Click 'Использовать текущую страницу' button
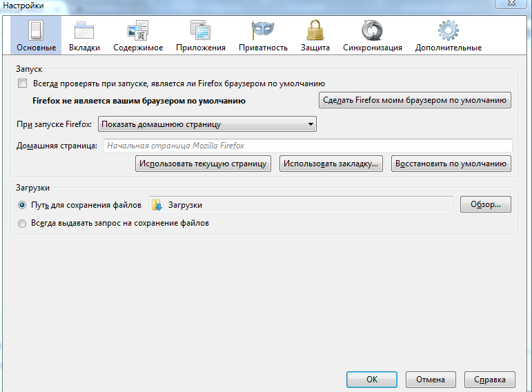Image resolution: width=532 pixels, height=392 pixels. [x=202, y=164]
